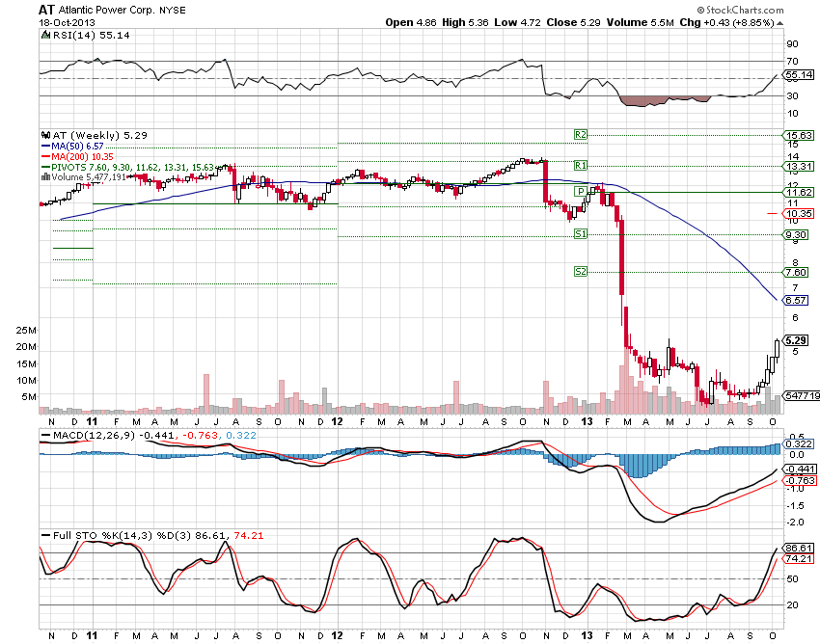The width and height of the screenshot is (820, 644).
Task: Click the NYSE exchange label
Action: 173,11
